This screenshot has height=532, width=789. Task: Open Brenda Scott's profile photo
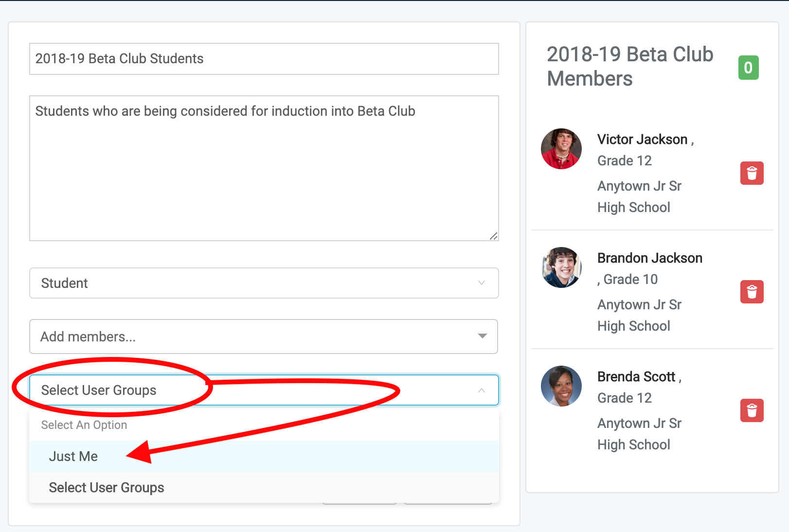point(561,386)
